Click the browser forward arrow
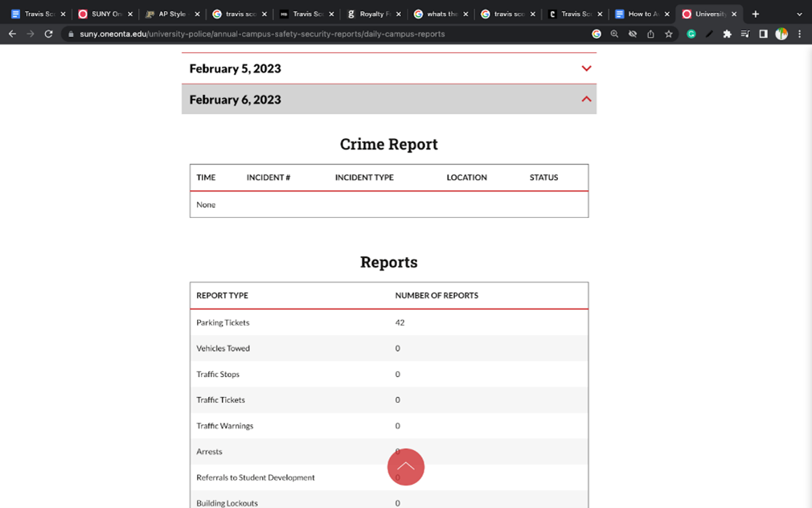The width and height of the screenshot is (812, 508). pyautogui.click(x=31, y=35)
